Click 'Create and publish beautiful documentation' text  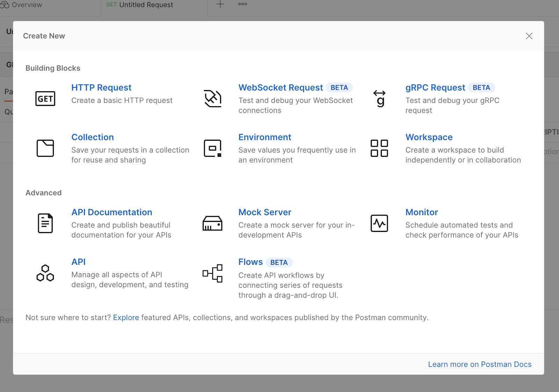[x=121, y=230]
